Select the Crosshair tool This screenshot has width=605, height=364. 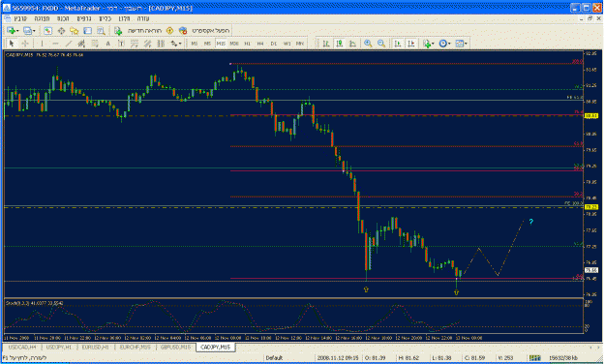(25, 44)
